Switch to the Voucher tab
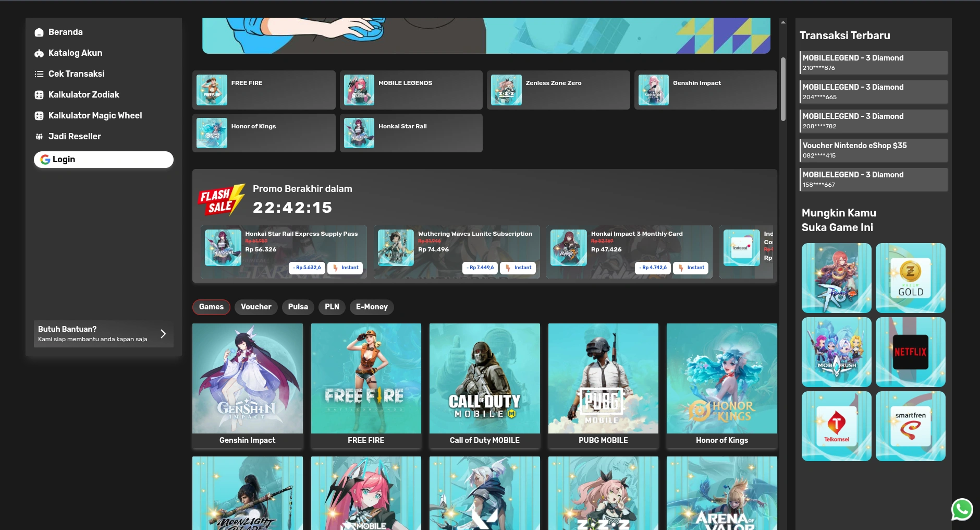The height and width of the screenshot is (530, 980). pyautogui.click(x=256, y=307)
